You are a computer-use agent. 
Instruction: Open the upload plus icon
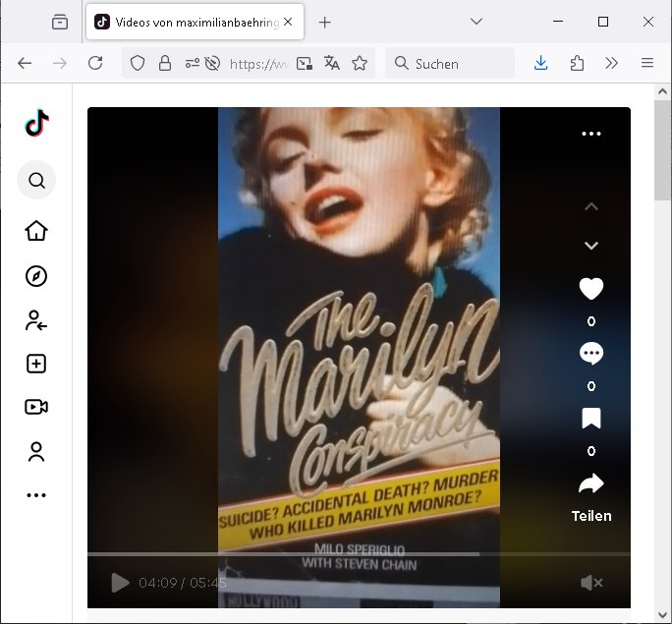point(36,364)
